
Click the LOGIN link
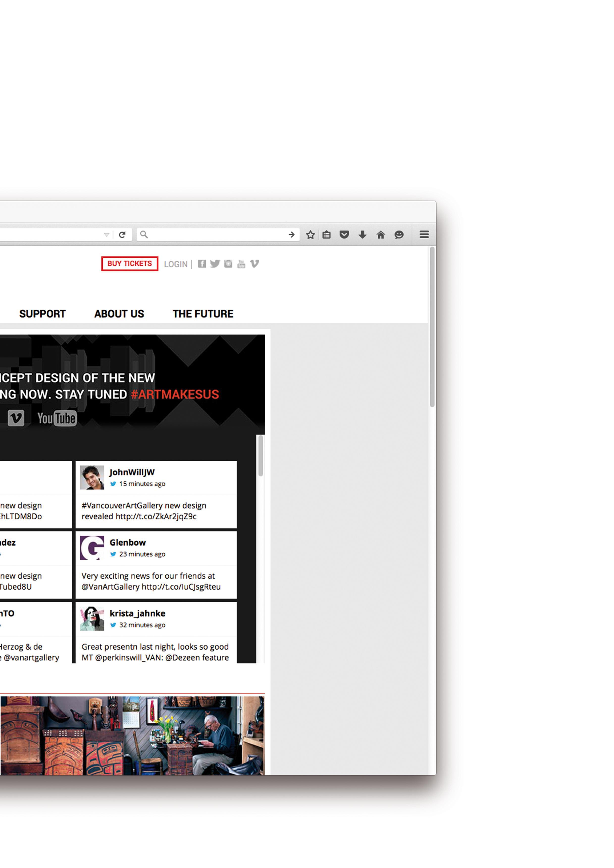(x=176, y=264)
